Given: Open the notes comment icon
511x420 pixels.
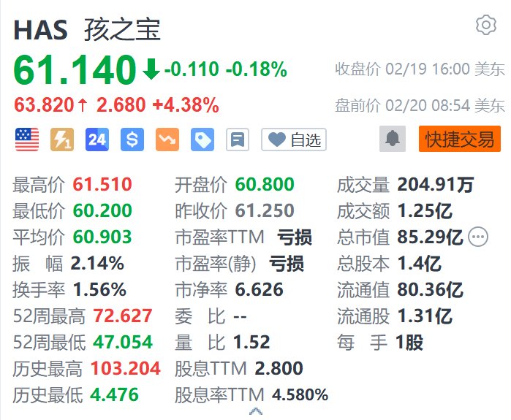Looking at the screenshot, I should (238, 140).
